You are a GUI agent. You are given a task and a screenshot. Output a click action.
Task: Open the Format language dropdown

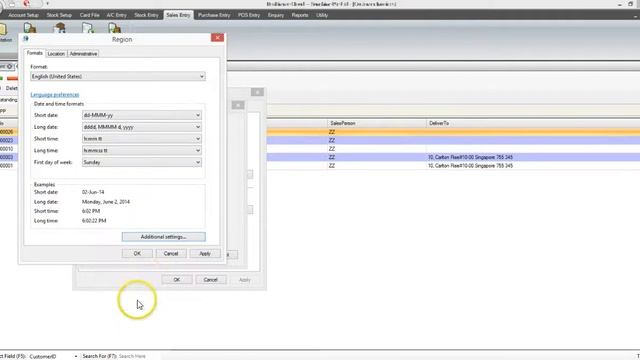pyautogui.click(x=118, y=76)
